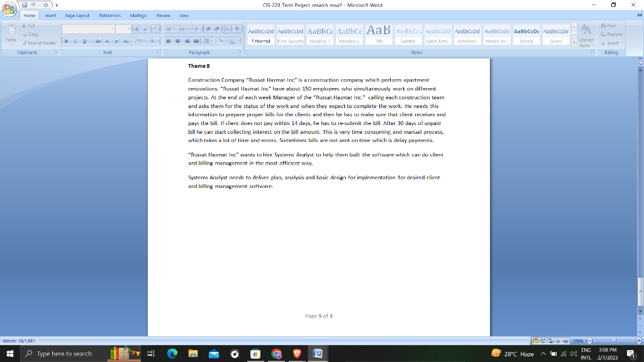Image resolution: width=644 pixels, height=362 pixels.
Task: Toggle Bold formatting
Action: pos(66,41)
